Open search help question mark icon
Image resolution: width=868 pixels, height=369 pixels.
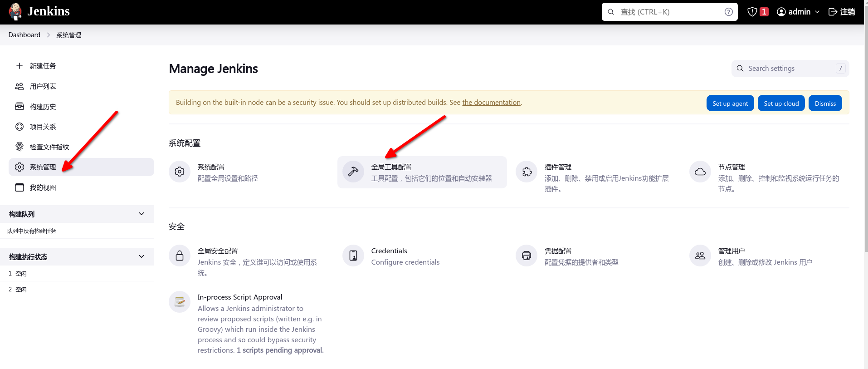[x=728, y=12]
